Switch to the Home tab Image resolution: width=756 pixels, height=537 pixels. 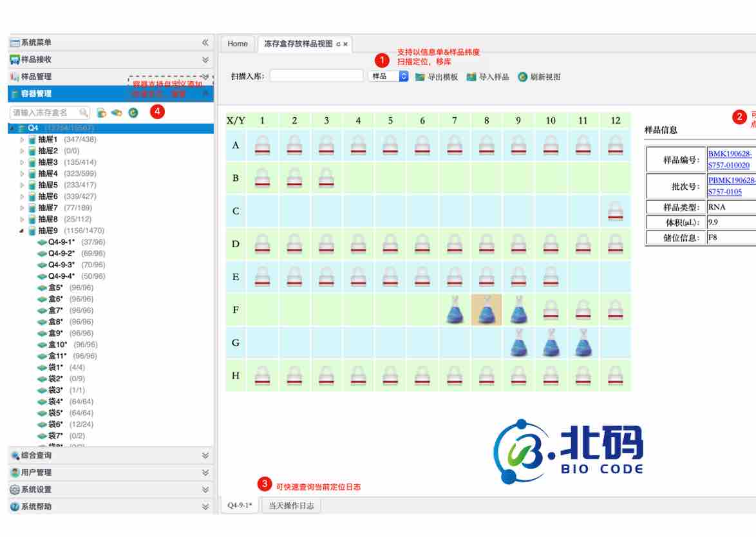click(x=238, y=44)
